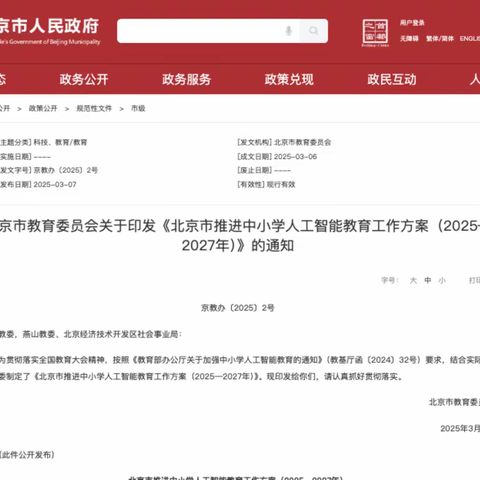Viewport: 480px width, 480px height.
Task: Set font size to 中 (medium)
Action: coord(428,280)
